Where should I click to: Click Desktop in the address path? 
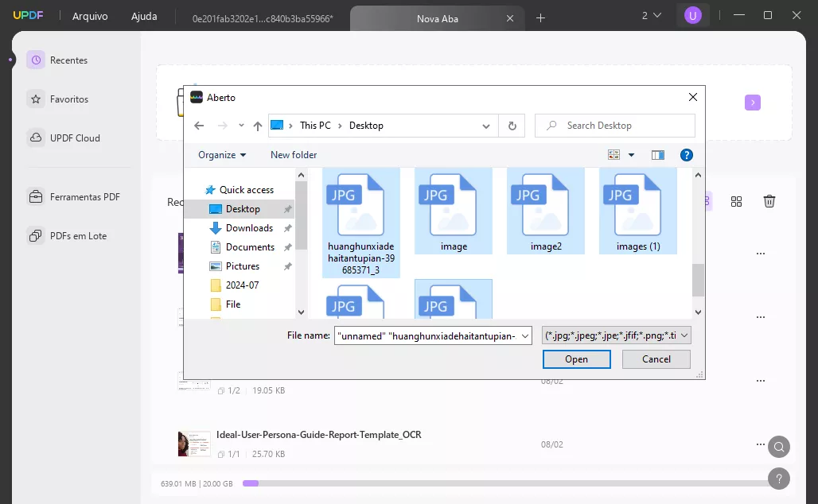366,126
